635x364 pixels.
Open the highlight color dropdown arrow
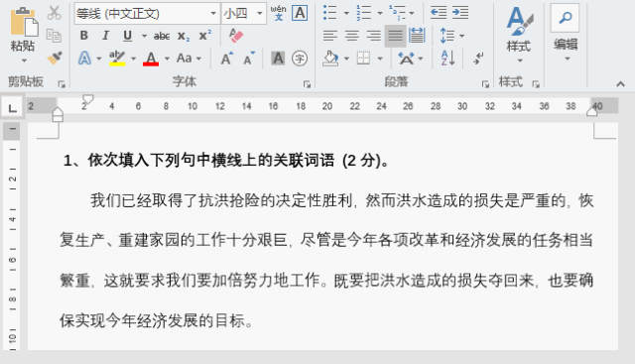tap(133, 59)
